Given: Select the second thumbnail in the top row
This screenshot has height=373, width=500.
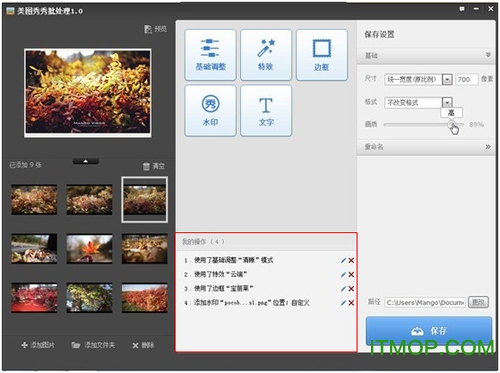Looking at the screenshot, I should [x=89, y=200].
